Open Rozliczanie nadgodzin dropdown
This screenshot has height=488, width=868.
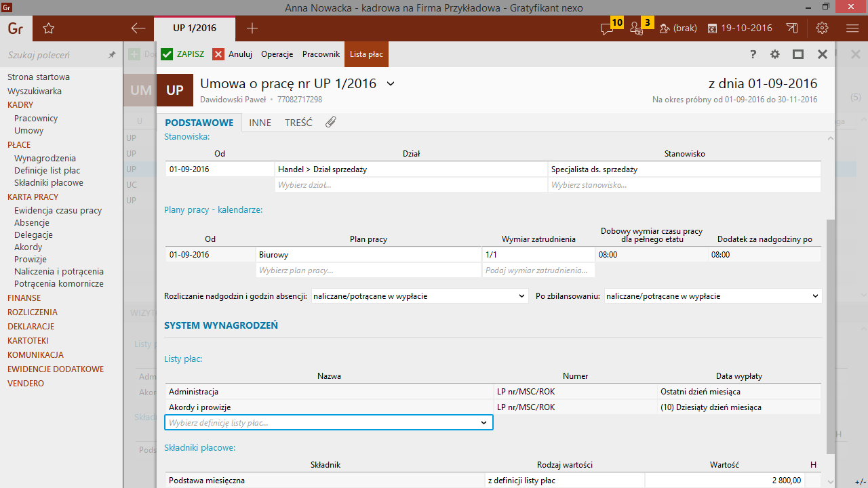tap(419, 296)
